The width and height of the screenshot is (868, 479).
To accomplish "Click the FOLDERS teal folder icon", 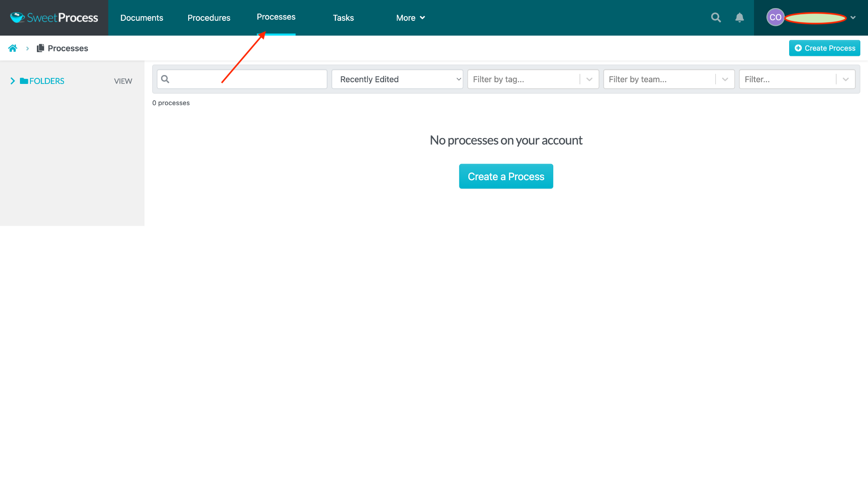I will (x=25, y=81).
